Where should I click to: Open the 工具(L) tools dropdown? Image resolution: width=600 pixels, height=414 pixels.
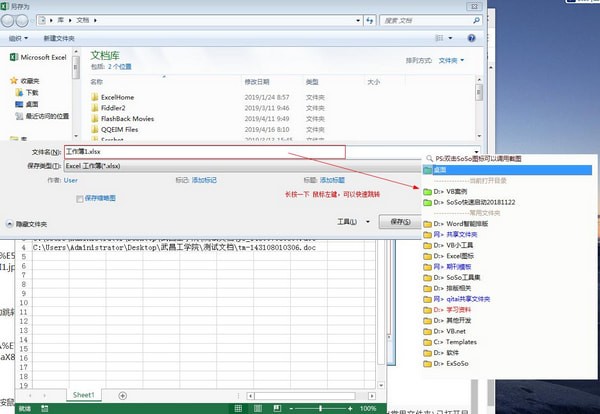(354, 222)
